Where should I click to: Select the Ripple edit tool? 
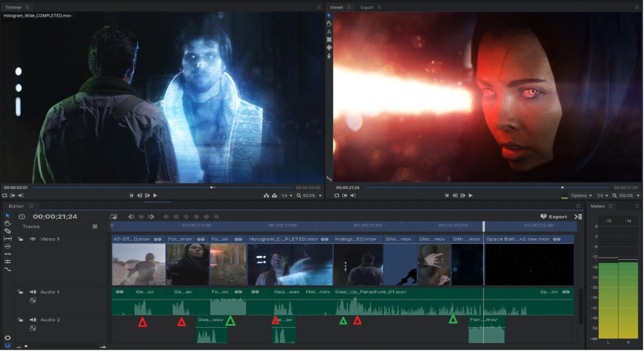coord(7,254)
